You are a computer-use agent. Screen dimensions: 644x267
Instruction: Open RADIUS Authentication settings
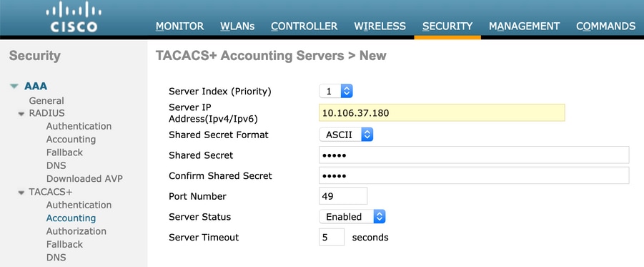pyautogui.click(x=79, y=126)
